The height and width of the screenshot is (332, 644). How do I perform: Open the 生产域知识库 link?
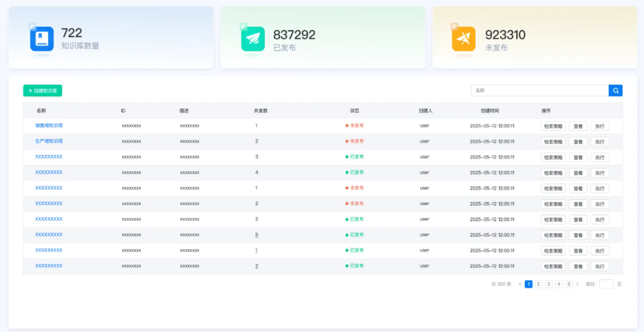point(49,141)
